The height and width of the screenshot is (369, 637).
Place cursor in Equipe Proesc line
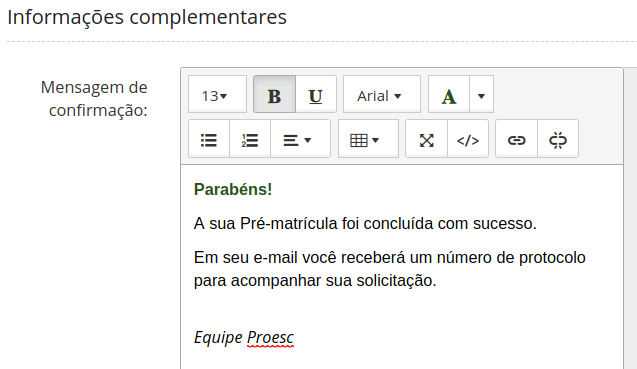click(x=244, y=337)
